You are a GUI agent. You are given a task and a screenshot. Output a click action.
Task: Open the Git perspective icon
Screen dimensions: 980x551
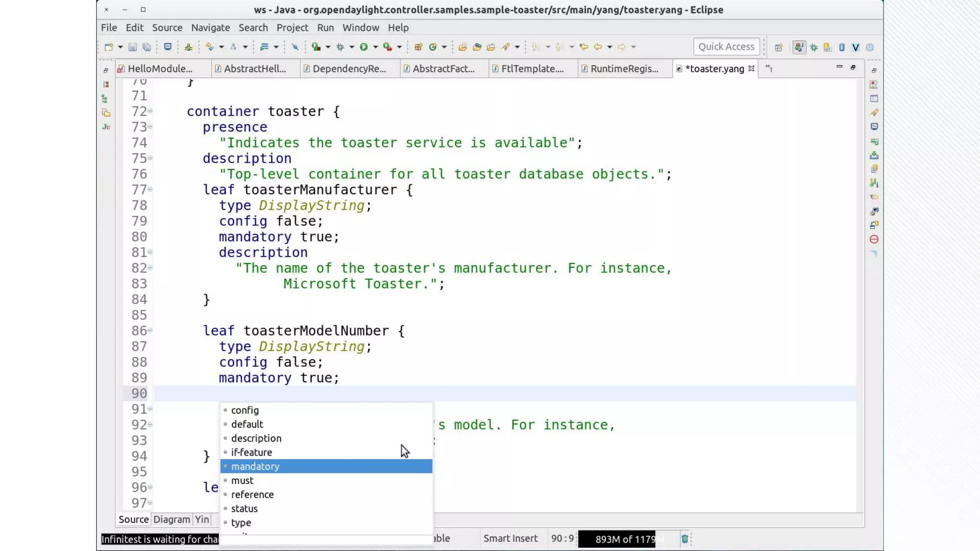pos(828,47)
